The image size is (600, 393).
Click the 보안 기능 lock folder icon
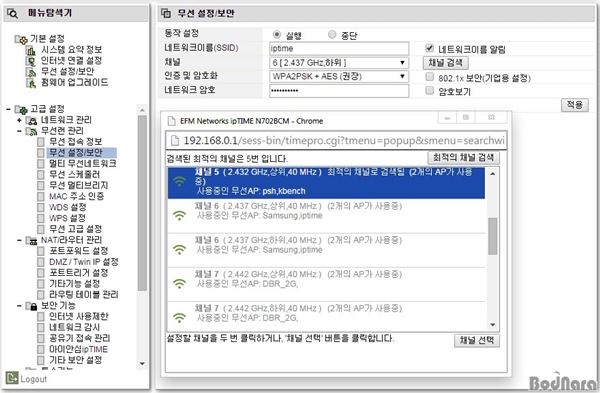[x=31, y=306]
